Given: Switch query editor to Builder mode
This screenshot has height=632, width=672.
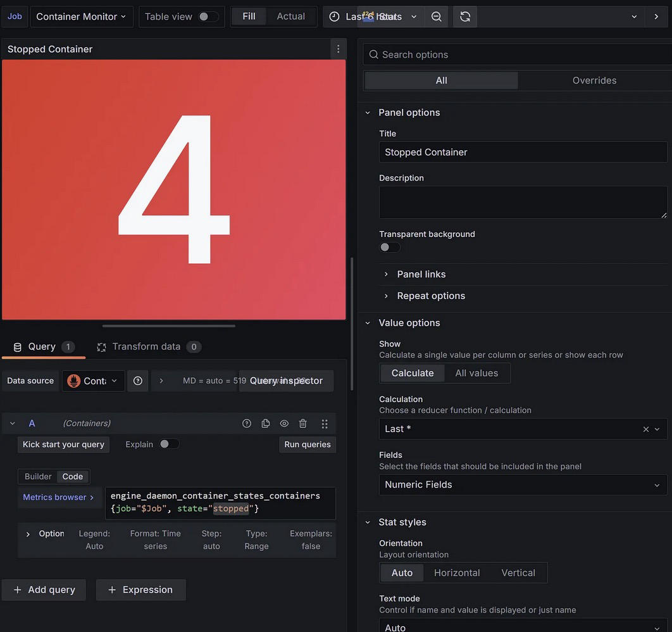Looking at the screenshot, I should [x=38, y=476].
